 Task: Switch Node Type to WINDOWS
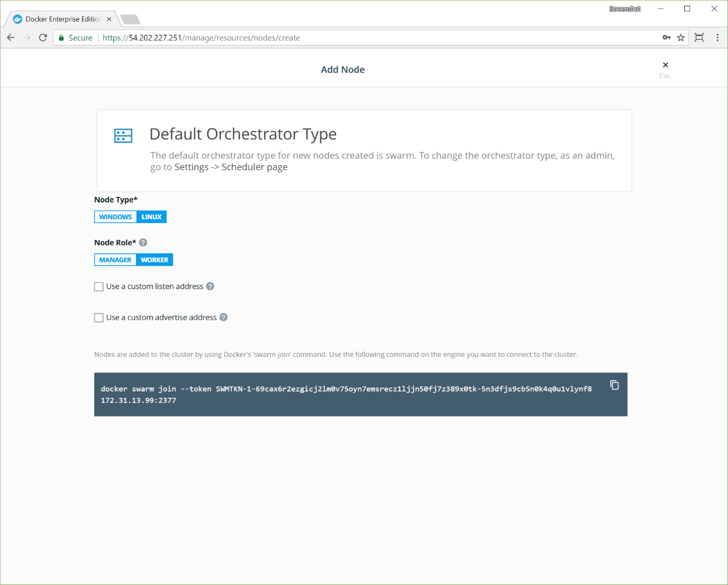click(x=115, y=216)
